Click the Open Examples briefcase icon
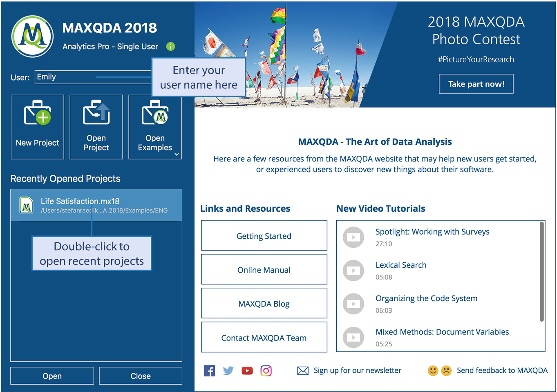The width and height of the screenshot is (557, 392). pyautogui.click(x=155, y=113)
